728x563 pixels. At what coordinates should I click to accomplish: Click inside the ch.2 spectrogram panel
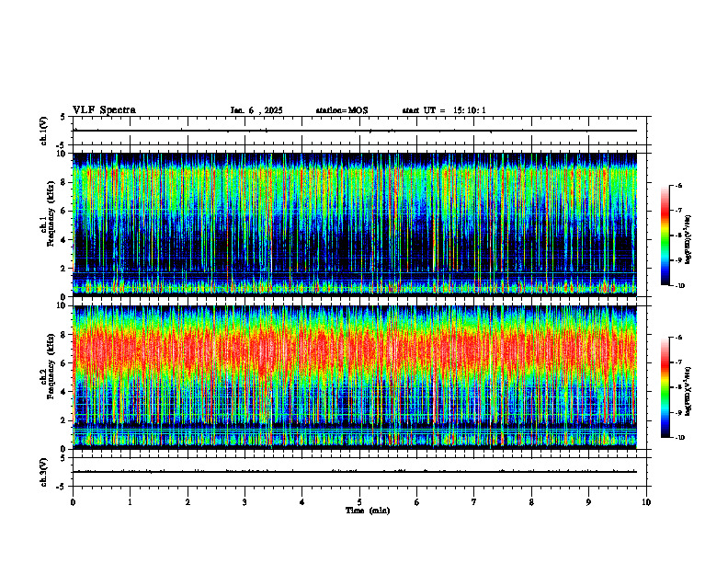tap(355, 377)
